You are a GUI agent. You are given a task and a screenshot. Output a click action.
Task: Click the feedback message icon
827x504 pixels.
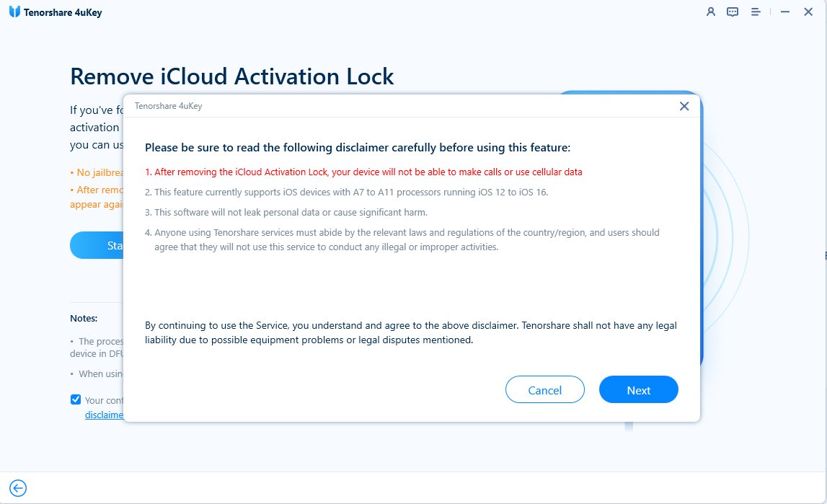click(733, 12)
